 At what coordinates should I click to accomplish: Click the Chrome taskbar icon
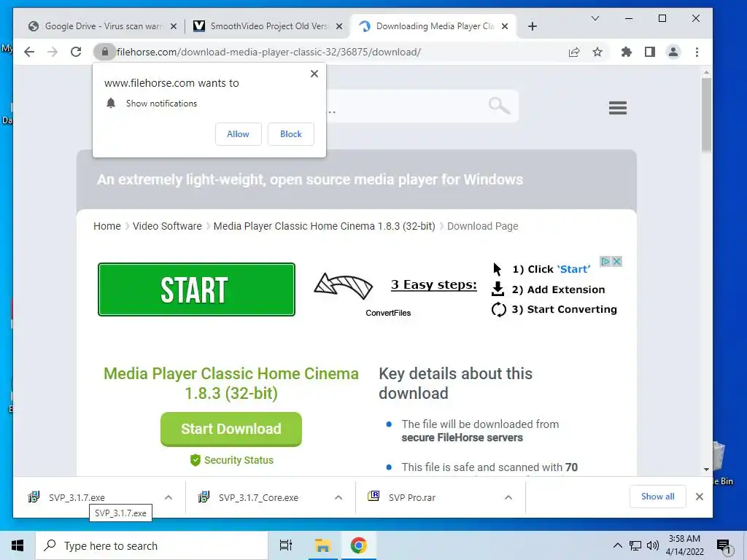tap(359, 545)
